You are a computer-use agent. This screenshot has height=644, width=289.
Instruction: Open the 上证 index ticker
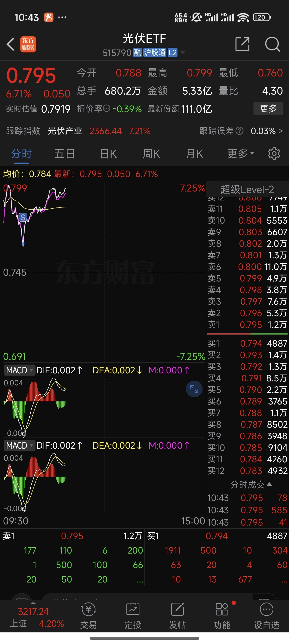pos(37,617)
